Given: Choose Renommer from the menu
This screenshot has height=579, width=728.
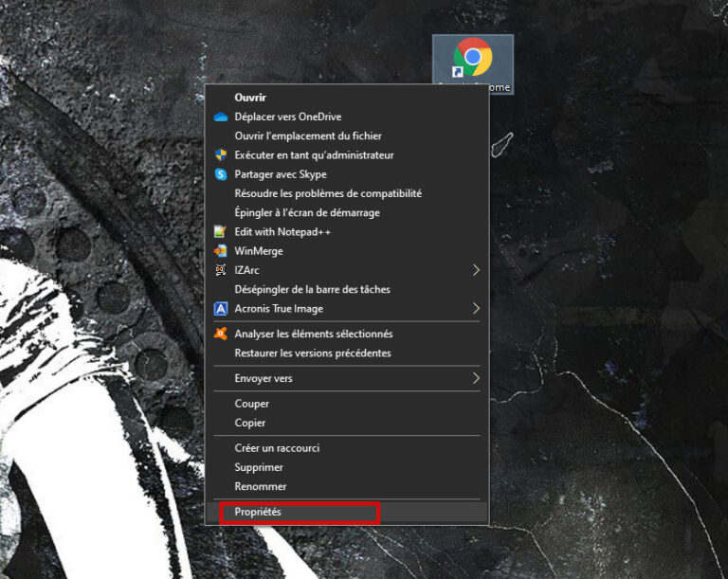Looking at the screenshot, I should coord(347,486).
